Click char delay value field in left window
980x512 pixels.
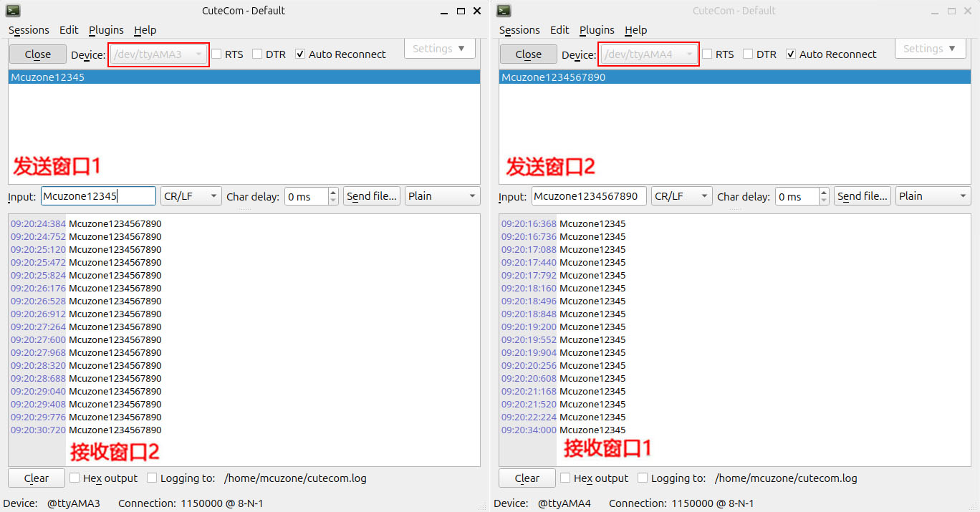[x=307, y=196]
